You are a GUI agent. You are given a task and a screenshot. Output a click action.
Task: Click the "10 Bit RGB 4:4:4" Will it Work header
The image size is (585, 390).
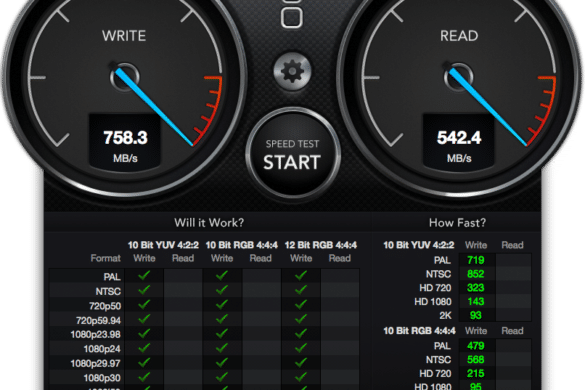[x=241, y=245]
